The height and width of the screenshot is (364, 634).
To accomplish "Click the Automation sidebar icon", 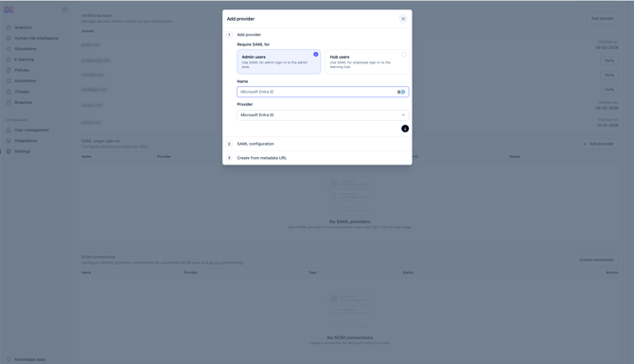I will pos(9,80).
